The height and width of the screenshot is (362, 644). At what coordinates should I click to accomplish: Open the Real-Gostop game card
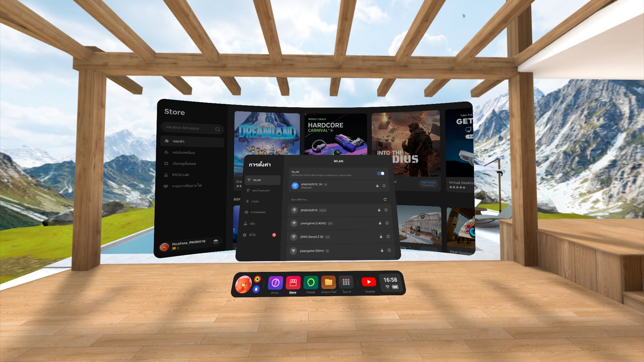coord(461,231)
